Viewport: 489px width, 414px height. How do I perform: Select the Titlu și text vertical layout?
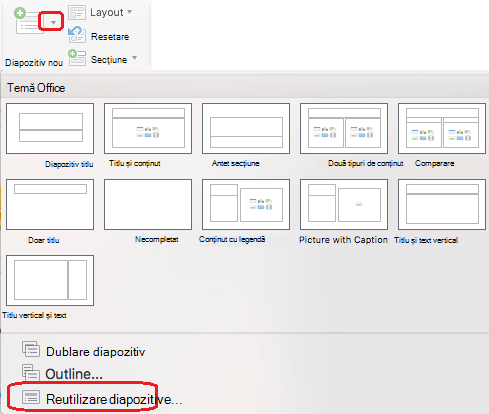pos(442,204)
